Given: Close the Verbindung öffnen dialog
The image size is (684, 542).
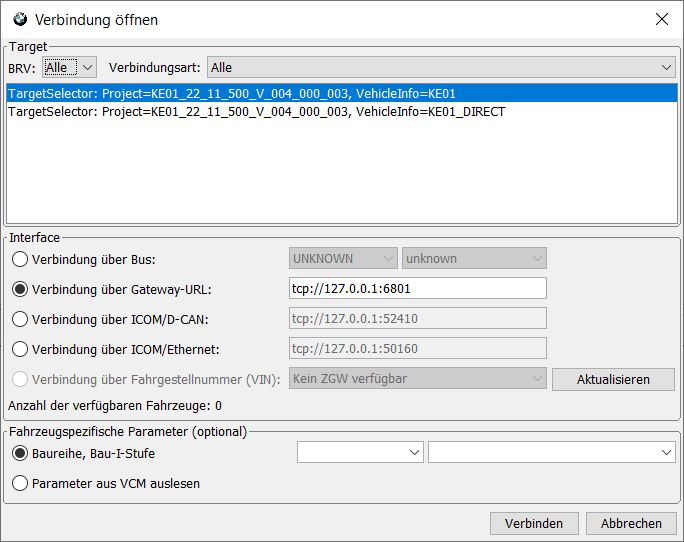Looking at the screenshot, I should (661, 19).
